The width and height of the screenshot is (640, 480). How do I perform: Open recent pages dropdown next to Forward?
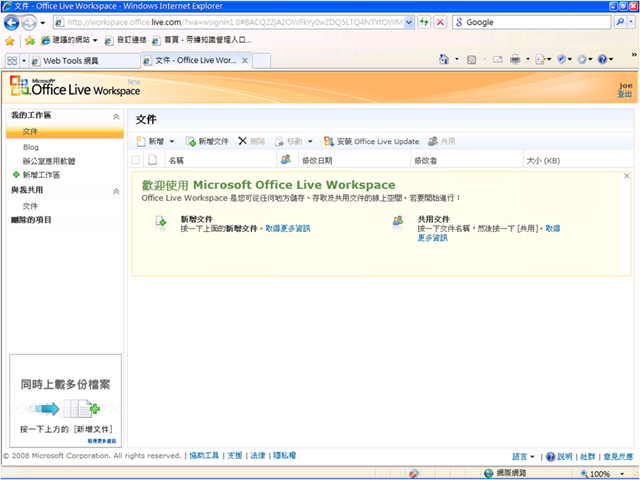43,23
